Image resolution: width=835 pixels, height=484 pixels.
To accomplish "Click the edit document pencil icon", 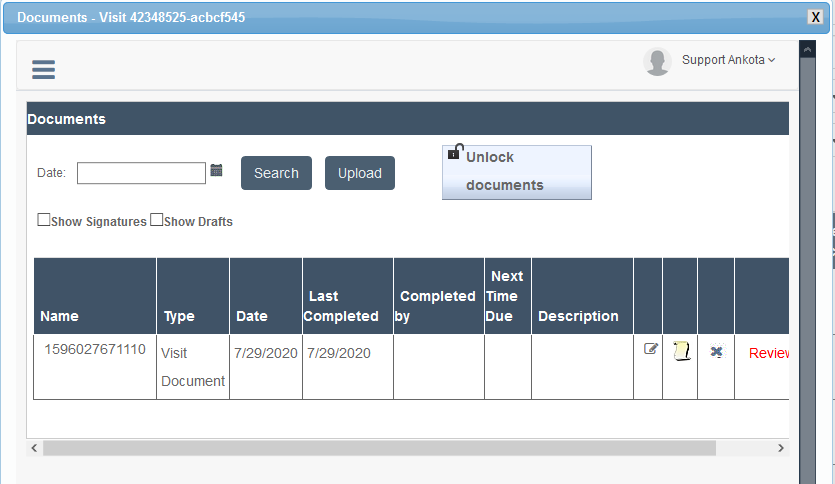I will click(650, 349).
